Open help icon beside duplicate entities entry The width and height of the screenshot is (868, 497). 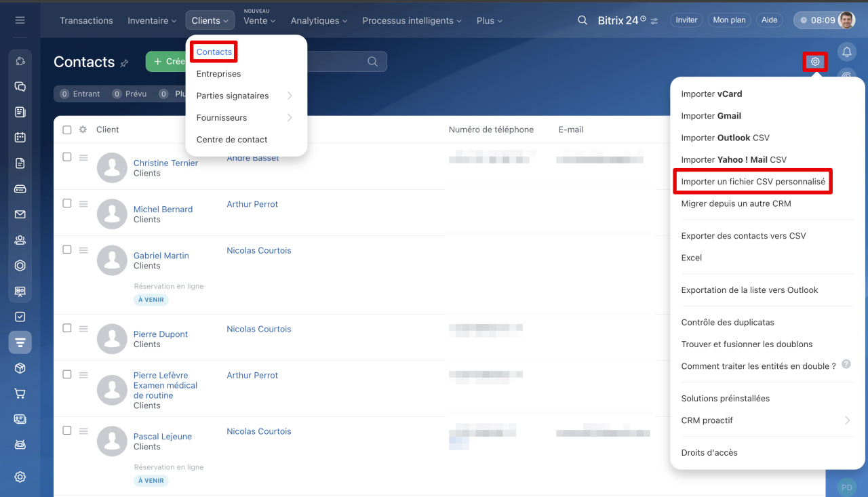coord(846,365)
